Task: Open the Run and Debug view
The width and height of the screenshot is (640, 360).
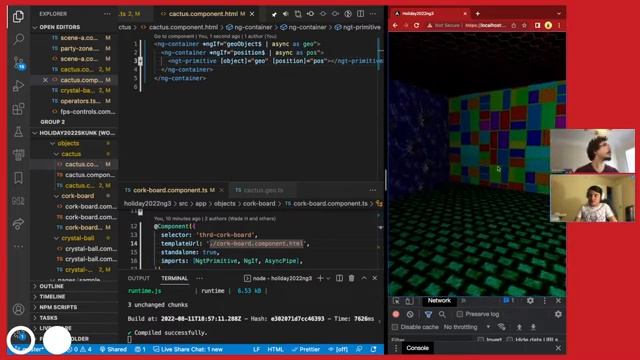Action: coord(18,85)
